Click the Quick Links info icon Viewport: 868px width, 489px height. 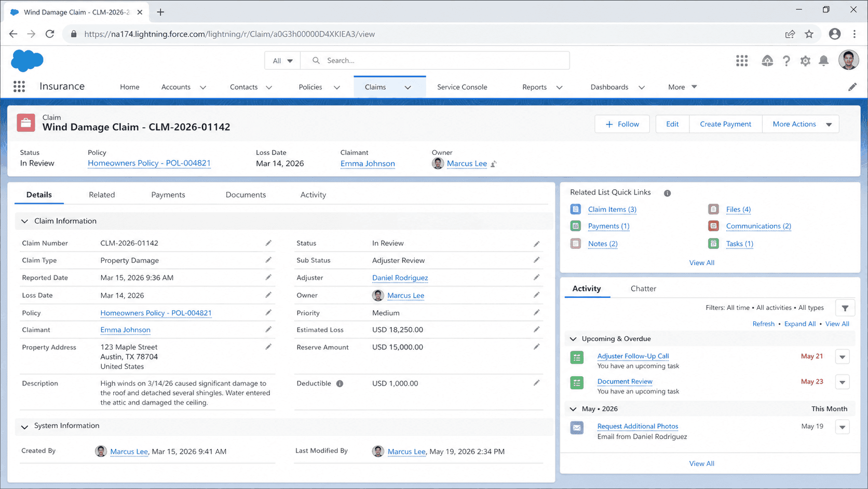point(667,193)
